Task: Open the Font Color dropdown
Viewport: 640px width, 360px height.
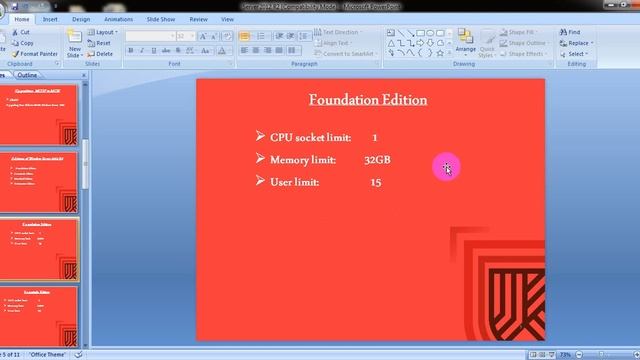Action: pyautogui.click(x=223, y=51)
